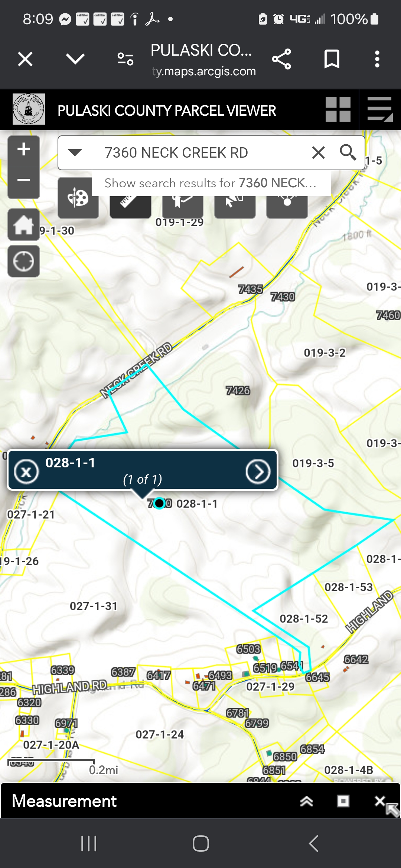This screenshot has width=401, height=868.
Task: Open details arrow in 028-1-1 popup
Action: pyautogui.click(x=258, y=471)
